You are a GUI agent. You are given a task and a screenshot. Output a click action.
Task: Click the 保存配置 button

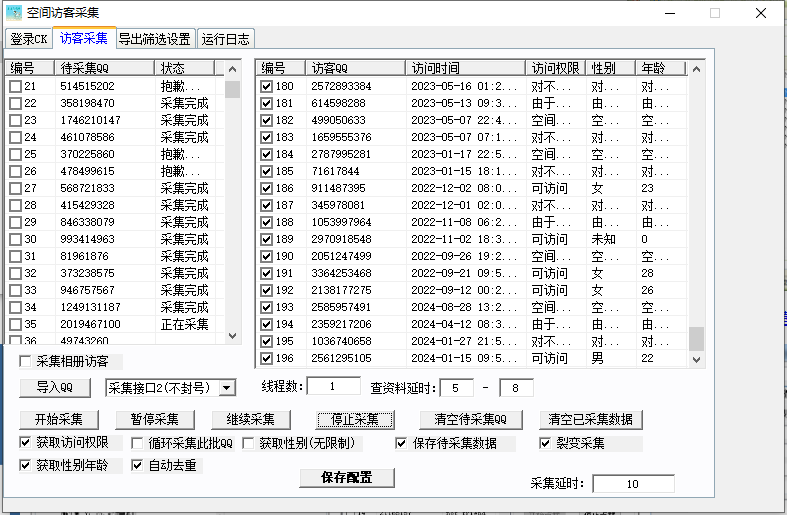(x=347, y=478)
